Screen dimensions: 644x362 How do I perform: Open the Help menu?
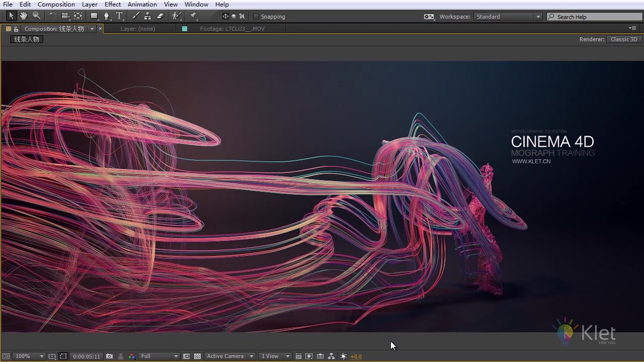tap(222, 4)
